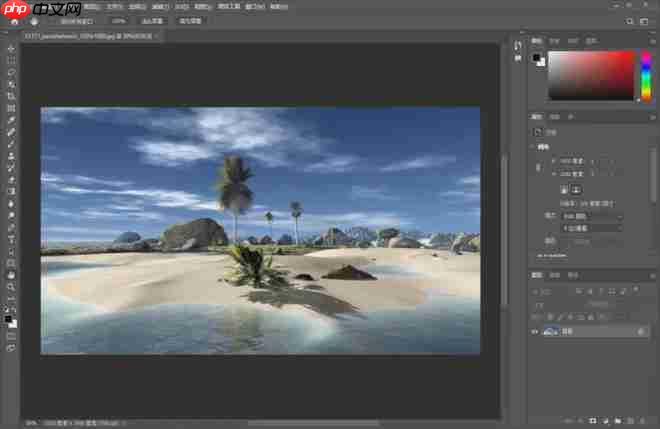Select the Path Selection tool
660x429 pixels.
[x=11, y=251]
